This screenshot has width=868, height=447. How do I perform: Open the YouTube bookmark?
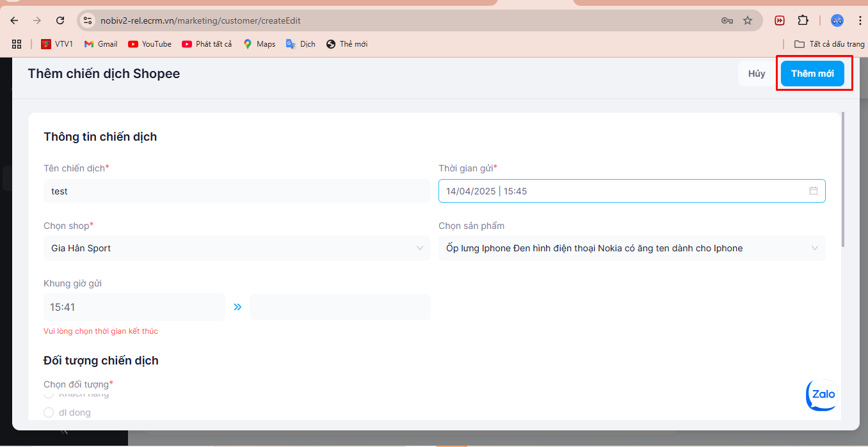pos(150,44)
